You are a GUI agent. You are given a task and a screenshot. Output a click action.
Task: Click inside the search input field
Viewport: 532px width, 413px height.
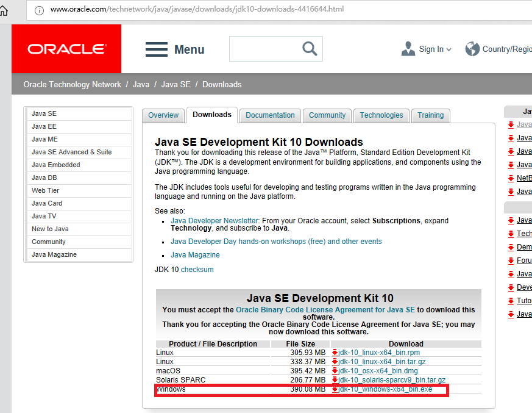[x=268, y=48]
